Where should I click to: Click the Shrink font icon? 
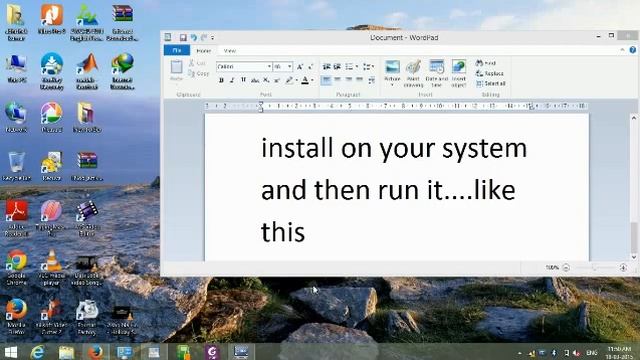[310, 67]
